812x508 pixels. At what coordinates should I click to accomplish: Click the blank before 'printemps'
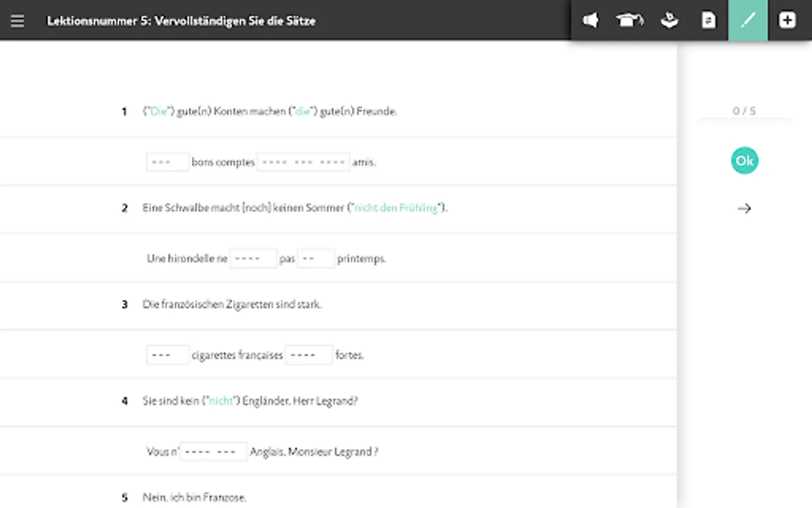(316, 259)
